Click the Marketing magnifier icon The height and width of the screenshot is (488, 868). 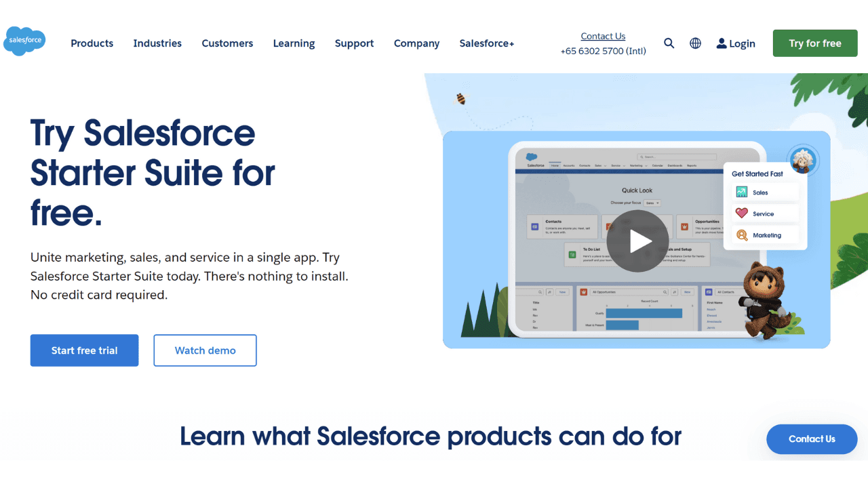[742, 235]
